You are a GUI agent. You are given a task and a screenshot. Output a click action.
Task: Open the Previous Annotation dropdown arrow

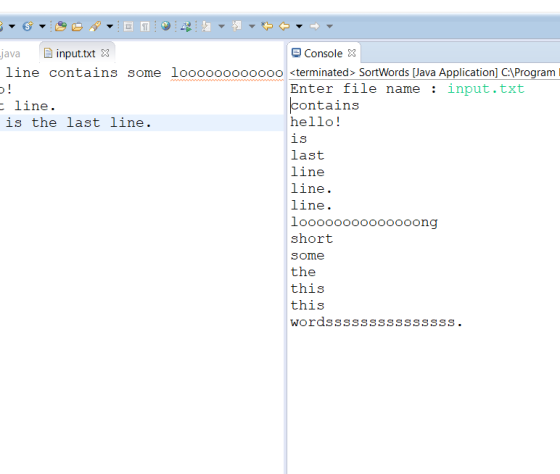pos(252,26)
